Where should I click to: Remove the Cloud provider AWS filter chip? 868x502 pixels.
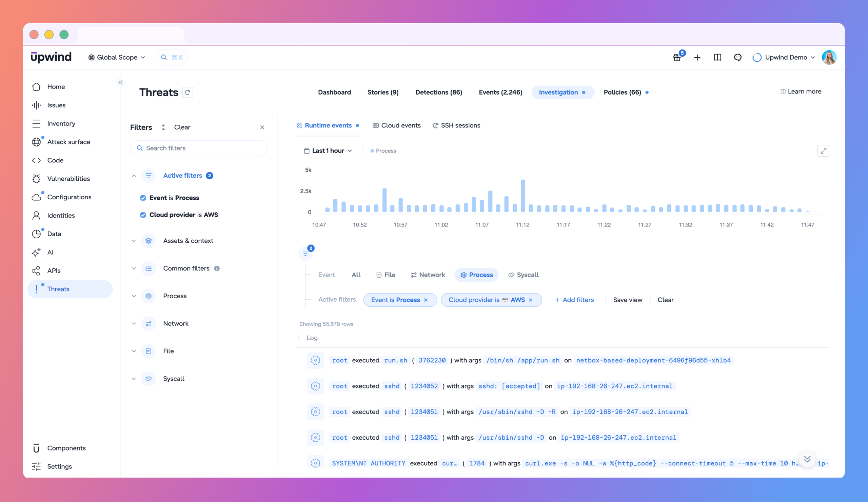[x=530, y=300]
